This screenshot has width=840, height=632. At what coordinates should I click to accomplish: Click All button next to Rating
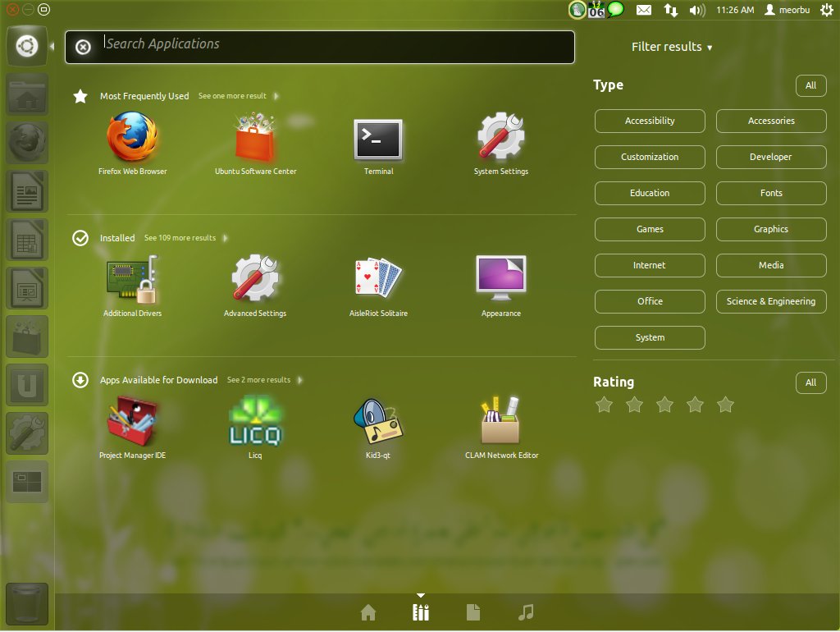(810, 382)
